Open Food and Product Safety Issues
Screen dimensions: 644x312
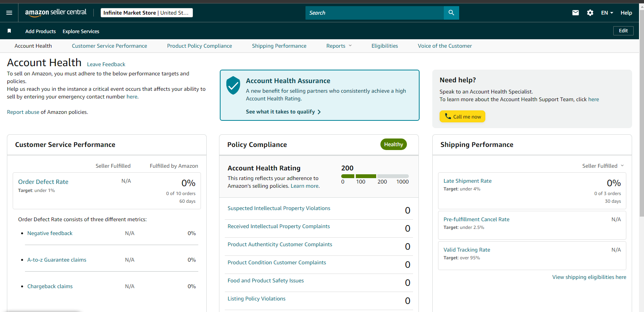click(x=266, y=280)
